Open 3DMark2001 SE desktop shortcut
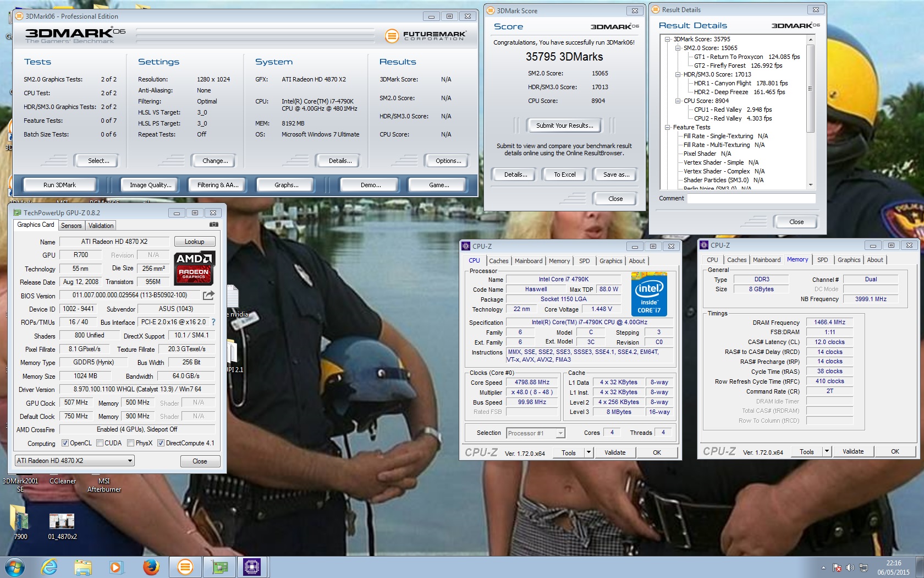 20,484
